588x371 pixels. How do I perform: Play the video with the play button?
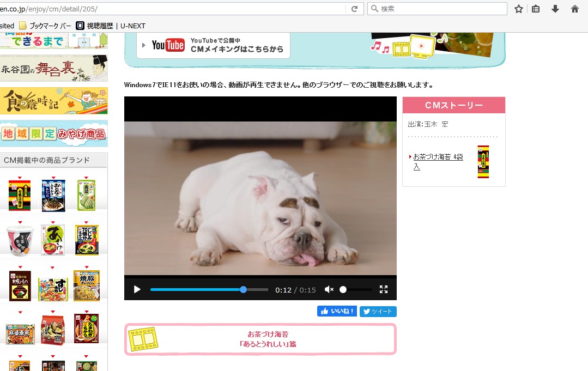click(x=137, y=290)
